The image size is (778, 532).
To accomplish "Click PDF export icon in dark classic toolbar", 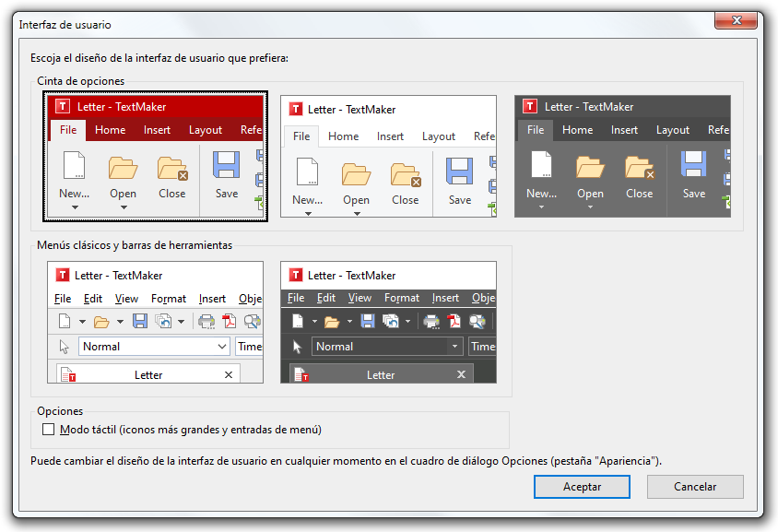I will click(x=454, y=322).
